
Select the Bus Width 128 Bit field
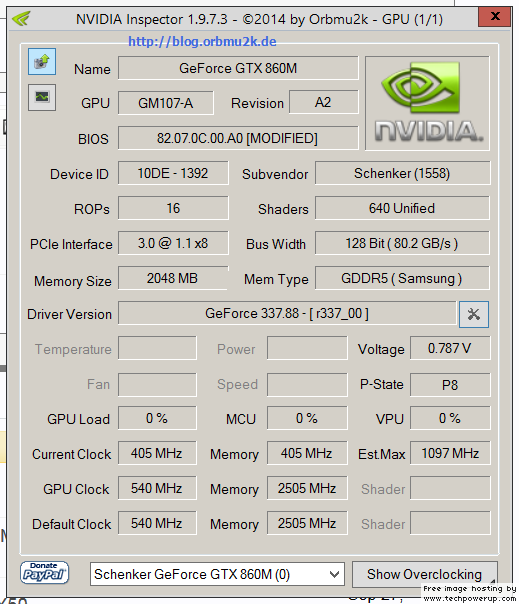tap(402, 243)
